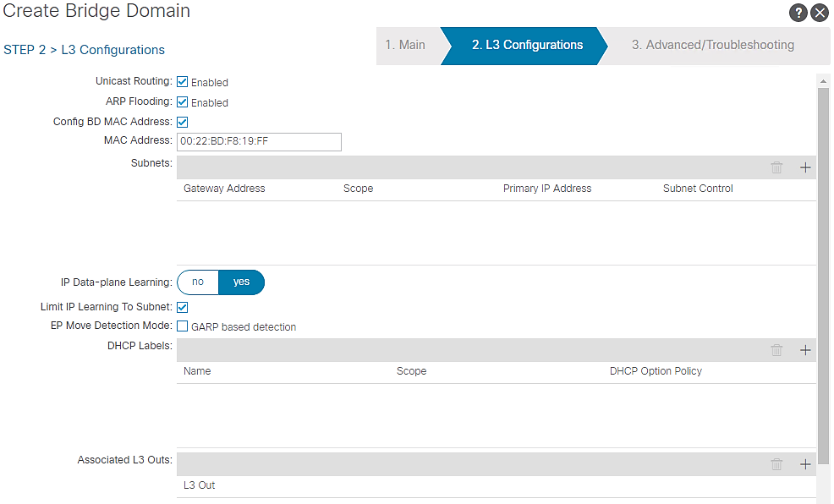834x504 pixels.
Task: Add an Associated L3 Out entry
Action: [805, 464]
